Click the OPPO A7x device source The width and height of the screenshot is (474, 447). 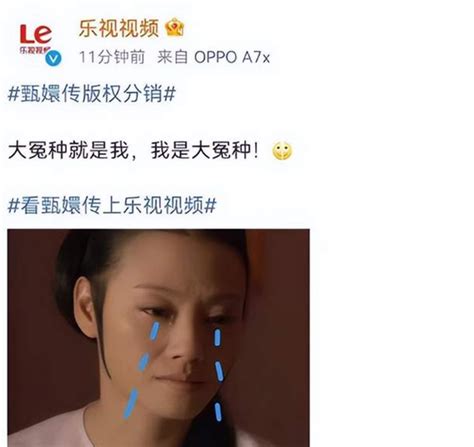[232, 57]
